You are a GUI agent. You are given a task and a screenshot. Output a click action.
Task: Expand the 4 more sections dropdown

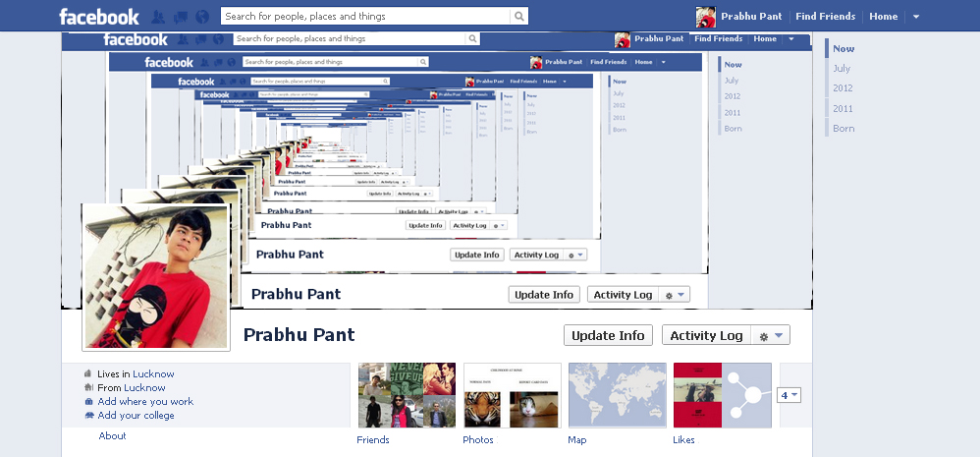[789, 395]
